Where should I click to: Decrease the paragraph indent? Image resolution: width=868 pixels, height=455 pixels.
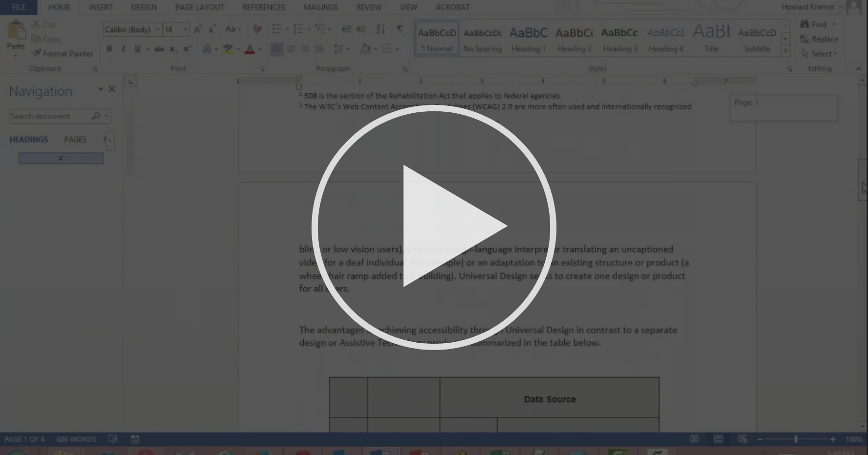click(x=347, y=29)
